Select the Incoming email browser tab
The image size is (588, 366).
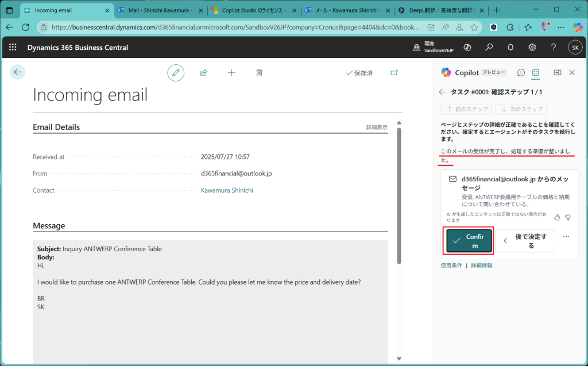(67, 10)
